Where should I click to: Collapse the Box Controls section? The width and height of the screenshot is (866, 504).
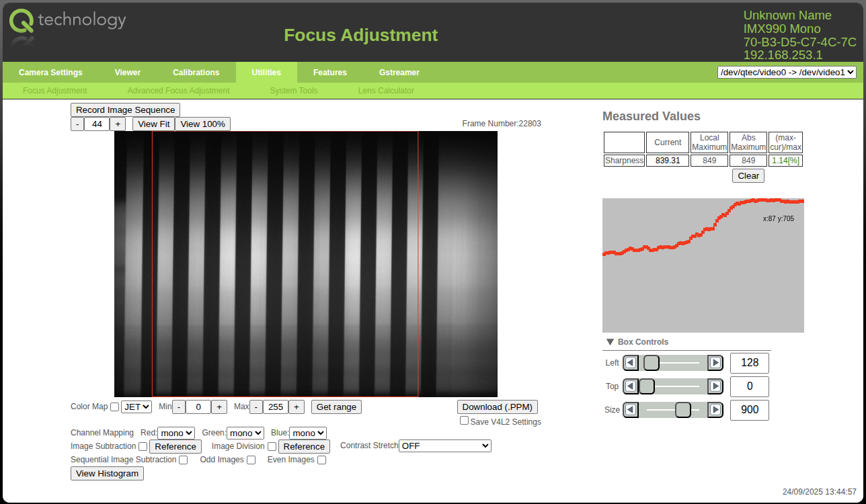coord(610,342)
